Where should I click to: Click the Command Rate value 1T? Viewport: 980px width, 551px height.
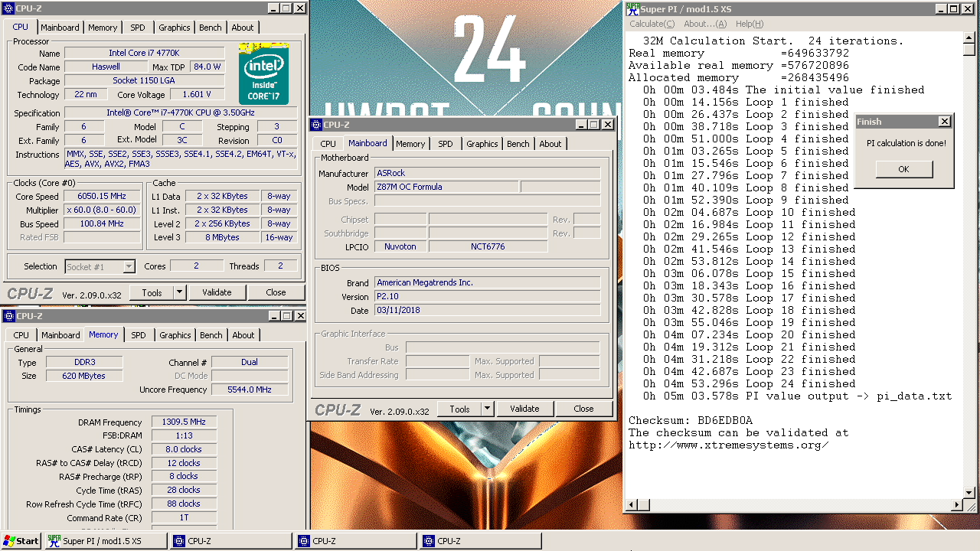pyautogui.click(x=184, y=518)
